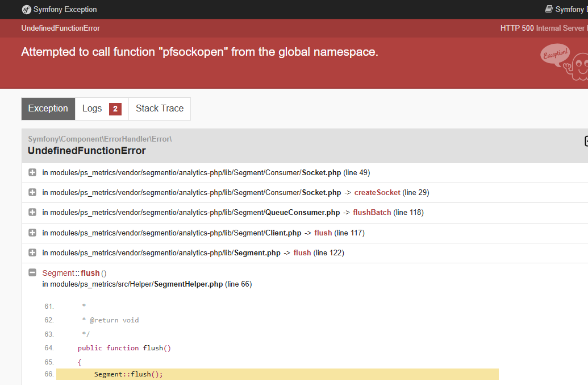Open the Symfony docs book icon

[549, 9]
